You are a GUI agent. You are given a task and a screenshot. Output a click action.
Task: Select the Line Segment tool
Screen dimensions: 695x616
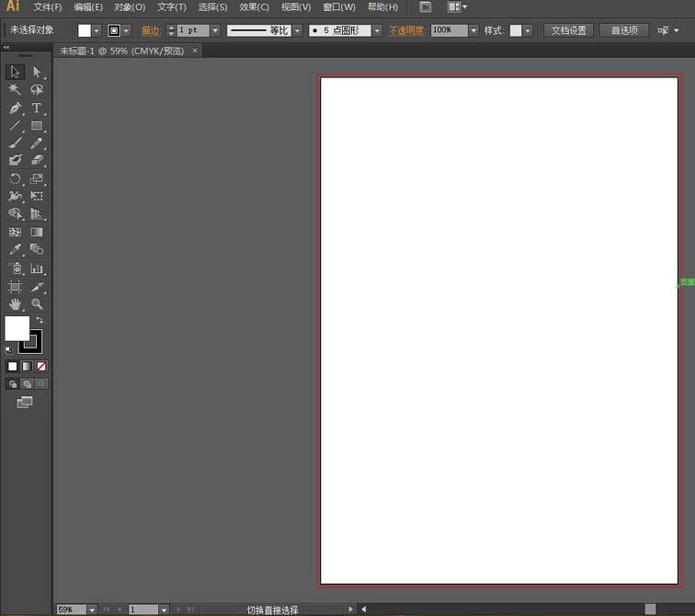(x=15, y=125)
